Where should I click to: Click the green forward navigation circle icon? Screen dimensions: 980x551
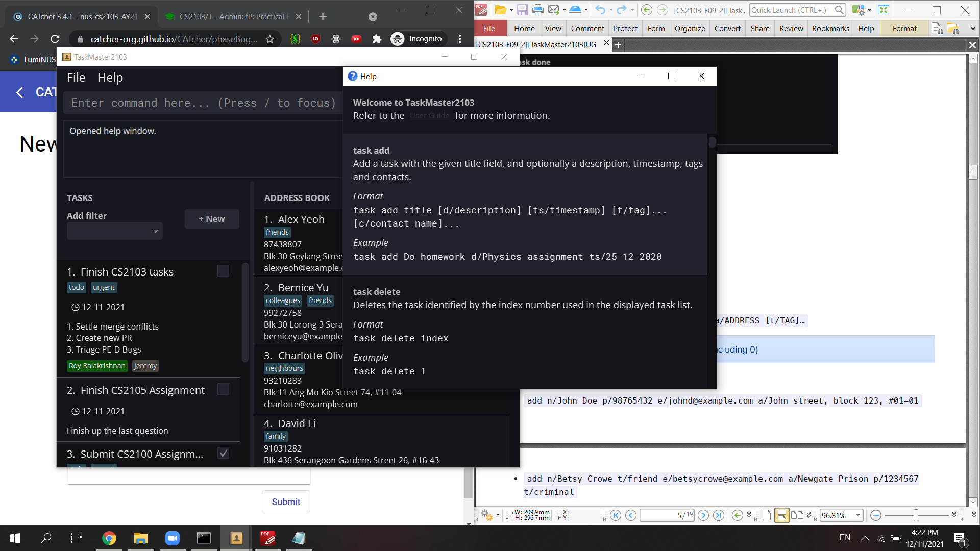[663, 10]
